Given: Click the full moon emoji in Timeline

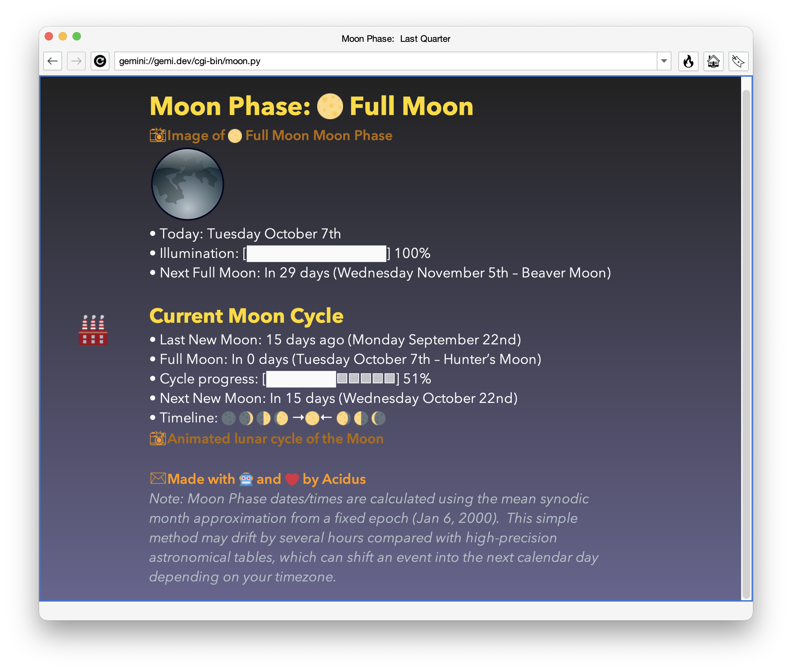Looking at the screenshot, I should coord(312,418).
